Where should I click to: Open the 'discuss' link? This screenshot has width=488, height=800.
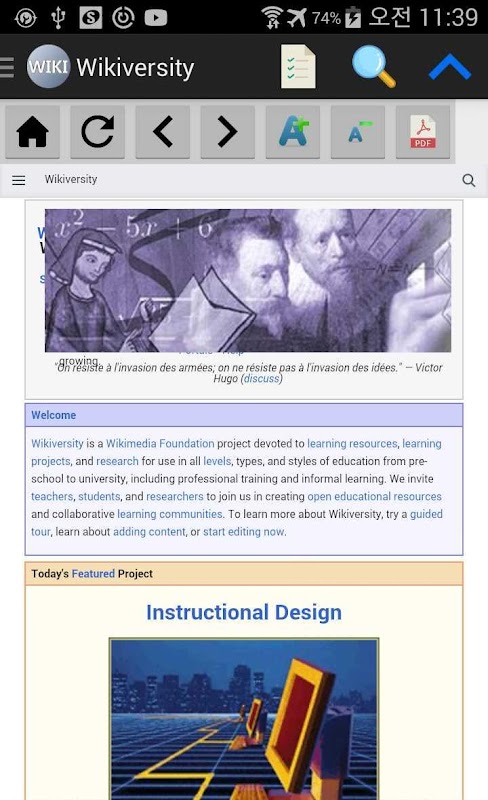click(x=261, y=379)
